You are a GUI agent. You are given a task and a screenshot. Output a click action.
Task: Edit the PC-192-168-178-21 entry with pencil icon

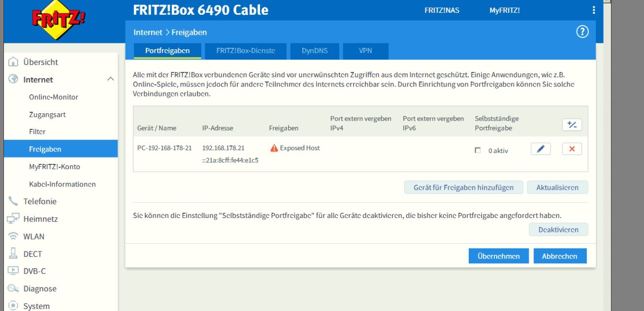click(x=541, y=149)
